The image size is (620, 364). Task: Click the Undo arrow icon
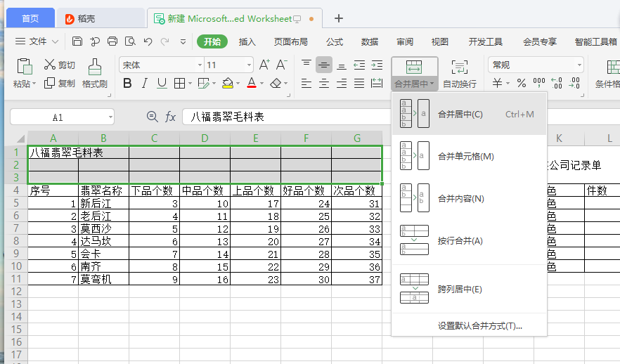click(x=148, y=41)
